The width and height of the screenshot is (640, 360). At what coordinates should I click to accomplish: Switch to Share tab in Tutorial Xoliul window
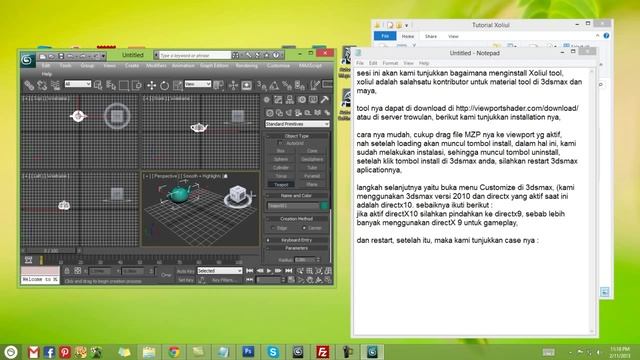point(431,36)
